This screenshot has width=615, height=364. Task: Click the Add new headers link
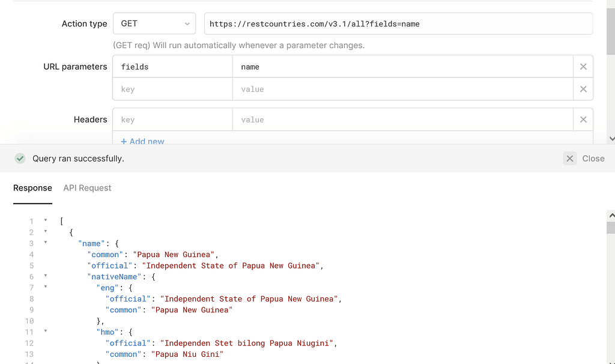tap(142, 141)
